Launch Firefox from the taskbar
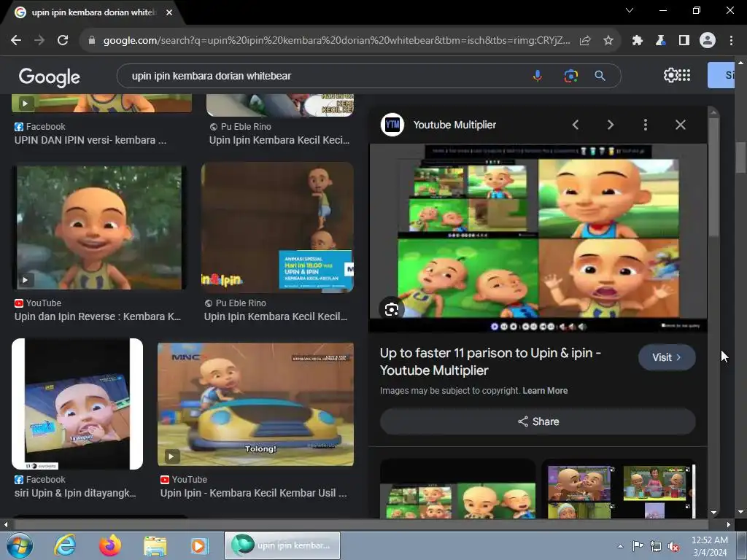 (x=109, y=545)
